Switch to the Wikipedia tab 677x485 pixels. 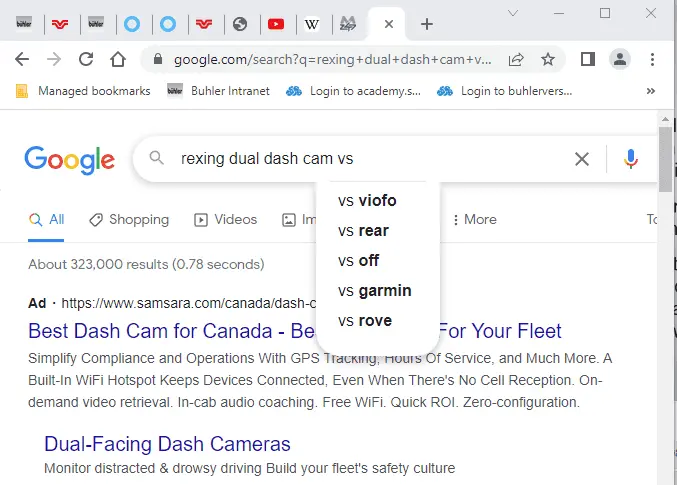point(312,24)
